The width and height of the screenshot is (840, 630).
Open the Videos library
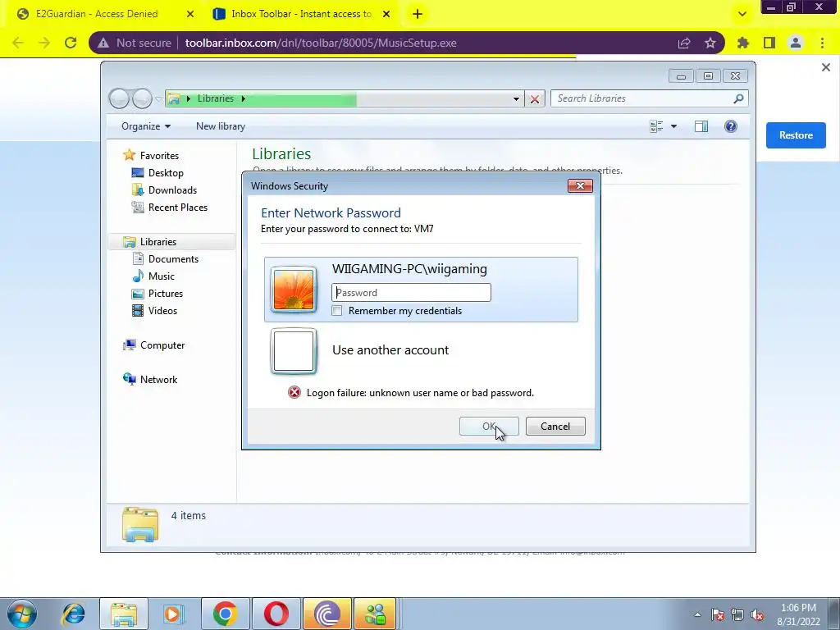(162, 311)
